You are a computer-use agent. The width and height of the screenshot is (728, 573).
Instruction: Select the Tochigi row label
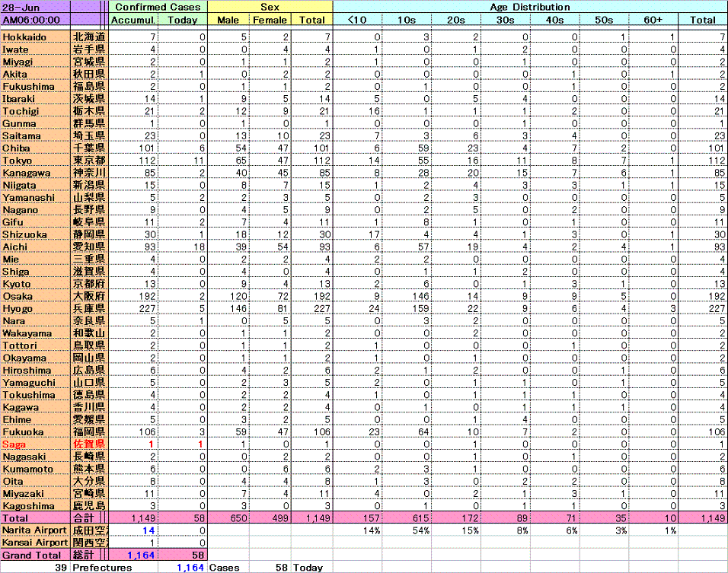35,111
